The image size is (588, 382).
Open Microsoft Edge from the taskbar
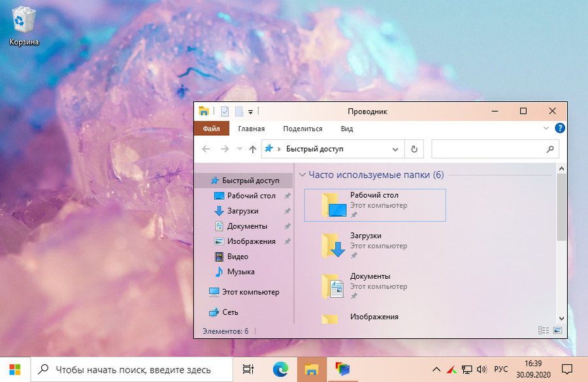click(280, 370)
